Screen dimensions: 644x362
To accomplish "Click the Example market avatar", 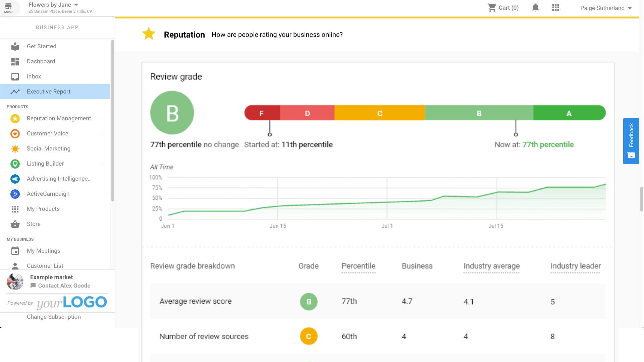I will click(15, 282).
